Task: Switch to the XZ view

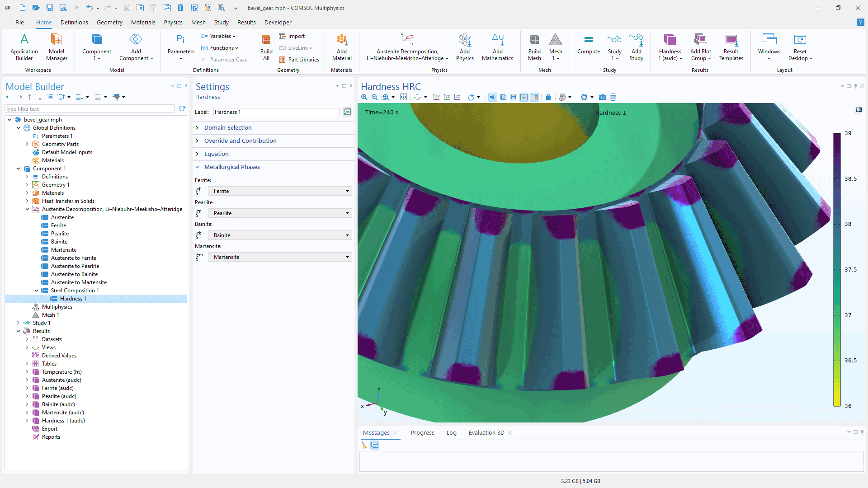Action: click(457, 97)
